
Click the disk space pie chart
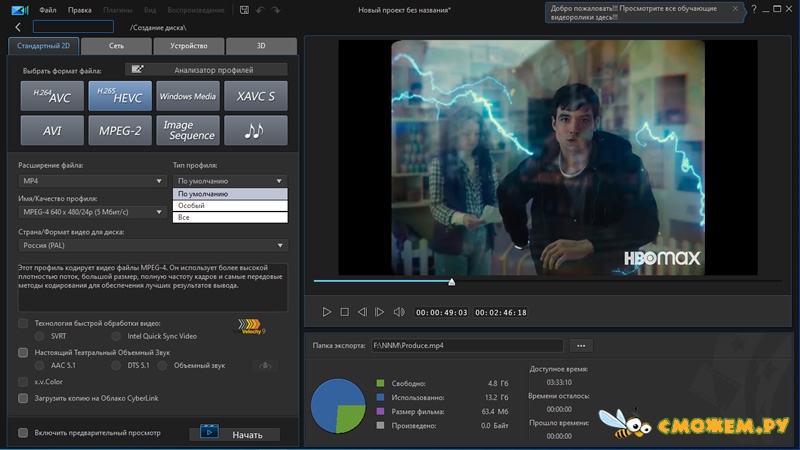338,406
